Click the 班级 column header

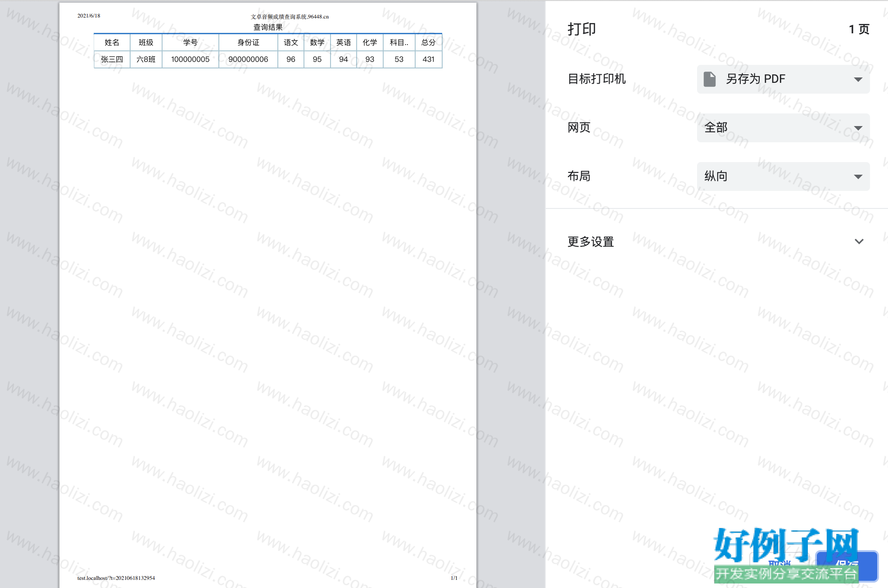click(146, 43)
